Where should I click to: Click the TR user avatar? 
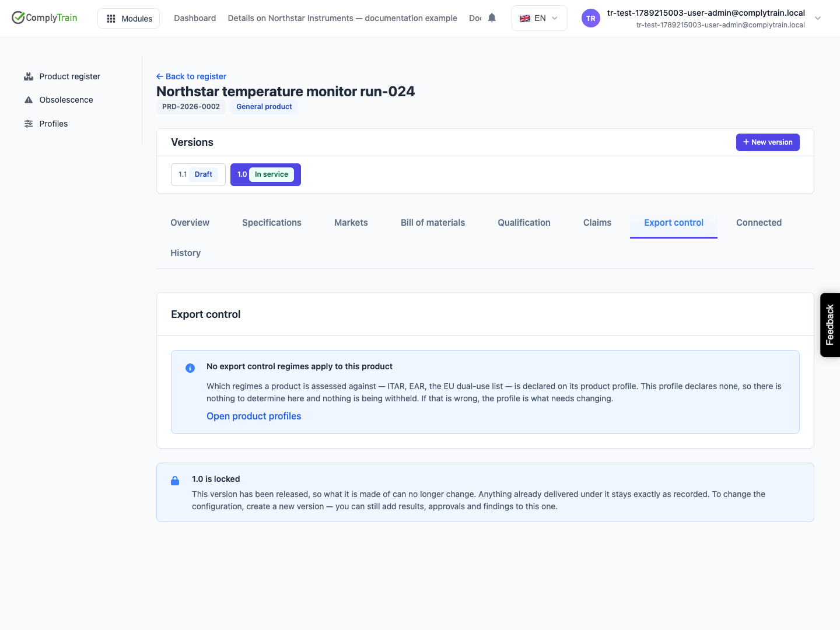(591, 18)
